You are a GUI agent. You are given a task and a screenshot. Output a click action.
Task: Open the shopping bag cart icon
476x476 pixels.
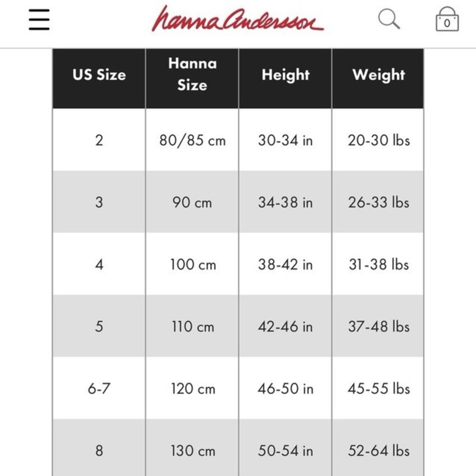447,19
